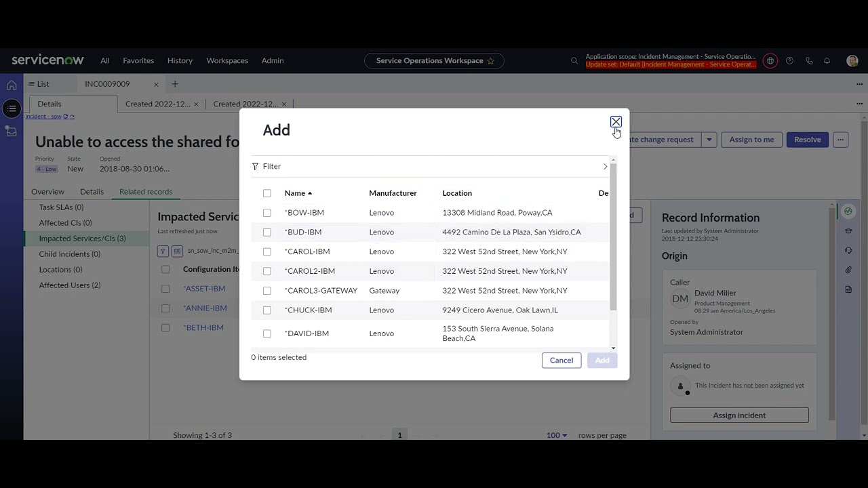Open the Home icon in left sidebar
This screenshot has height=488, width=868.
coord(12,85)
